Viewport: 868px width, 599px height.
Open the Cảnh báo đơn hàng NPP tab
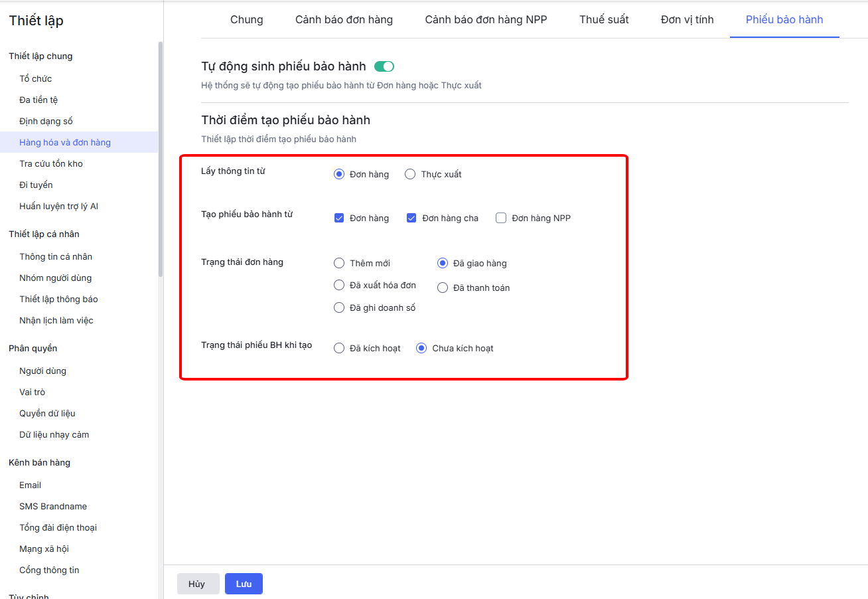(486, 19)
